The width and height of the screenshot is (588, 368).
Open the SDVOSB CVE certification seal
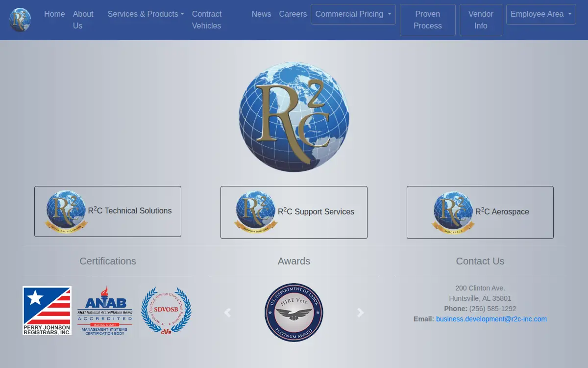pyautogui.click(x=166, y=311)
